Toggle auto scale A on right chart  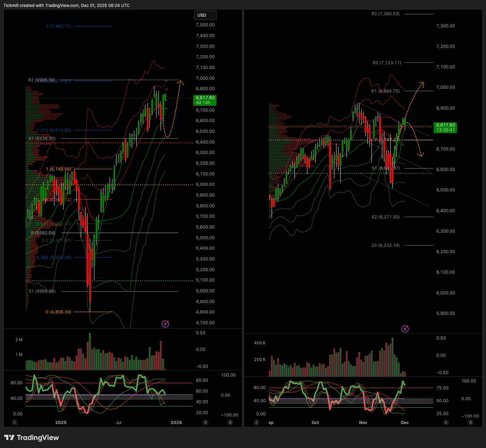pyautogui.click(x=446, y=422)
